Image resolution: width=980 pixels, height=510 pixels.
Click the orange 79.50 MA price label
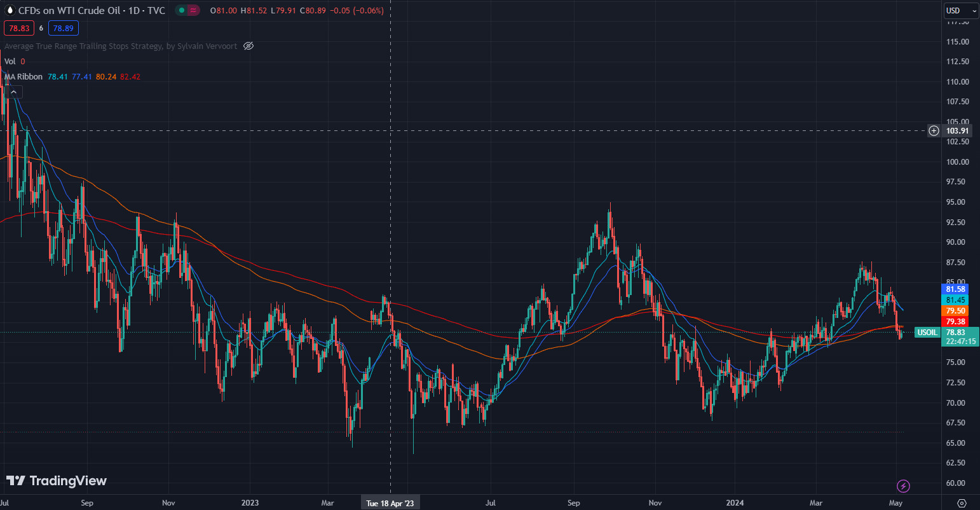[x=956, y=311]
